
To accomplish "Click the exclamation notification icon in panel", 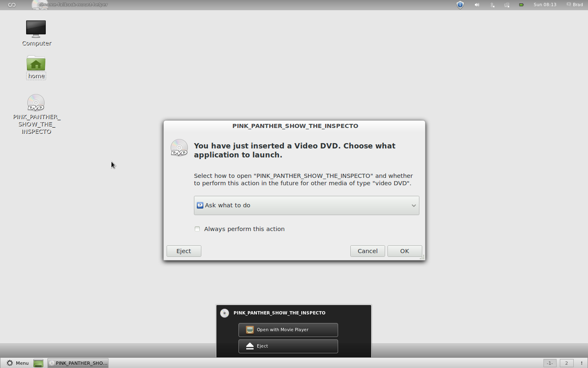I will (581, 363).
